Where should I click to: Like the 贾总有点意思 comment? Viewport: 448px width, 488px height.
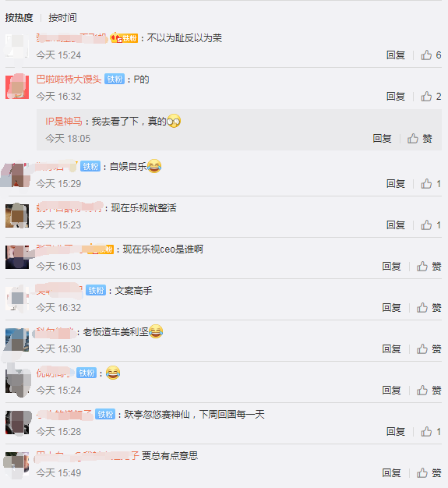coord(429,473)
